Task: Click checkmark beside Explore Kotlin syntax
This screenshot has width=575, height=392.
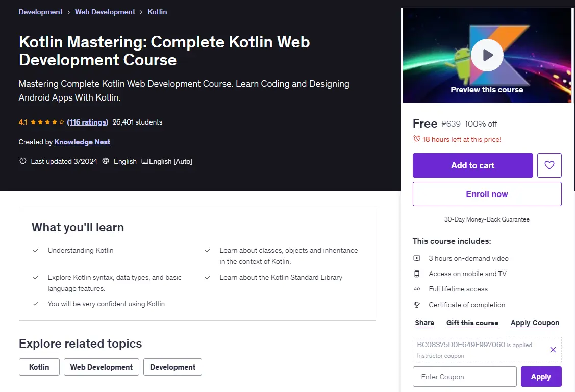Action: pos(36,277)
